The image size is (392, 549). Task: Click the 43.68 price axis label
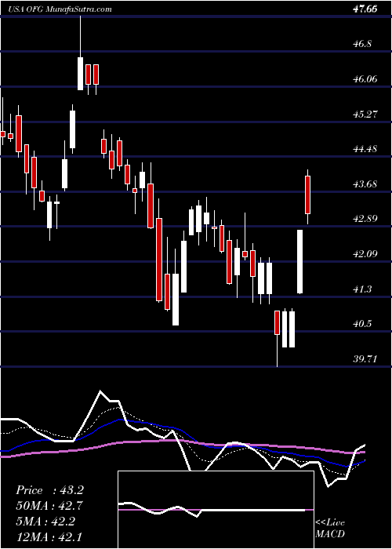365,184
